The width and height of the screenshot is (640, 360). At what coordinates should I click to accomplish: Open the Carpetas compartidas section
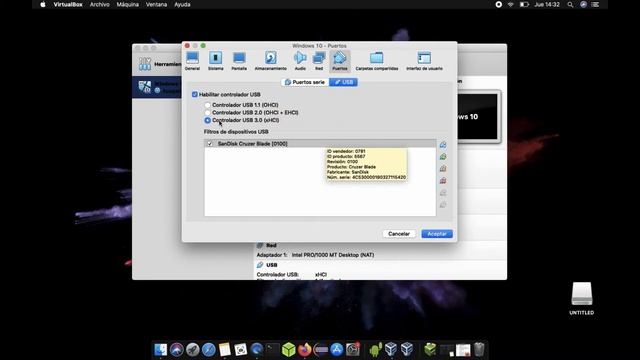tap(377, 61)
